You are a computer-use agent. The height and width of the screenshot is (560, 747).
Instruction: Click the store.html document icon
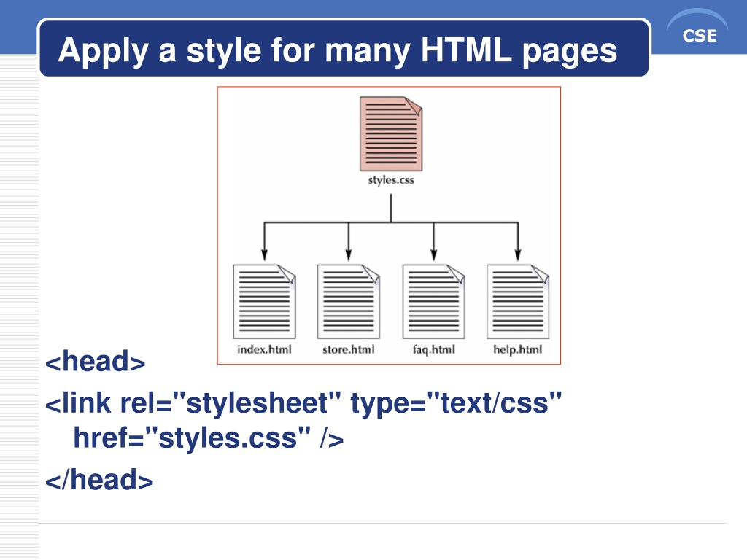(349, 301)
